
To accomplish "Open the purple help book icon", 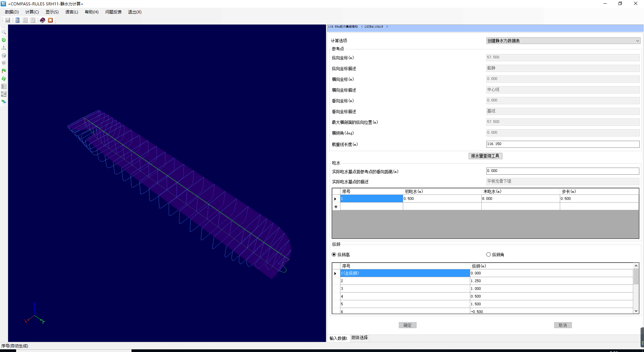I will [x=42, y=20].
